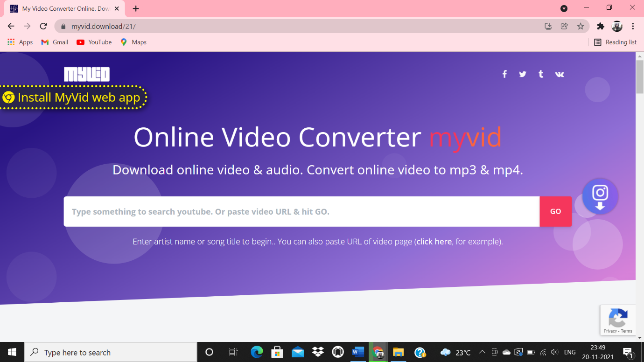Viewport: 644px width, 362px height.
Task: Go back to previous page
Action: pyautogui.click(x=11, y=26)
